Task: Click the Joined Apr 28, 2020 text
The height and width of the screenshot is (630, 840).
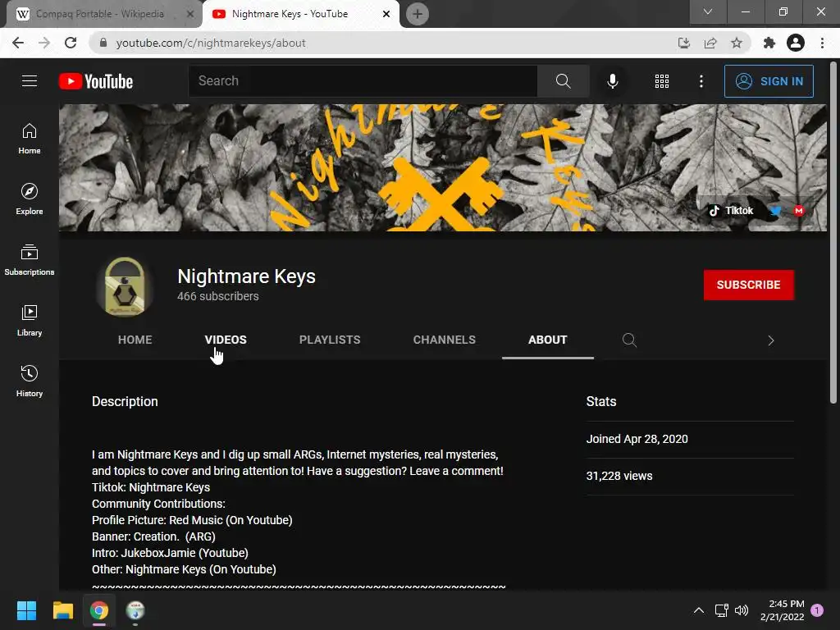Action: (x=637, y=440)
